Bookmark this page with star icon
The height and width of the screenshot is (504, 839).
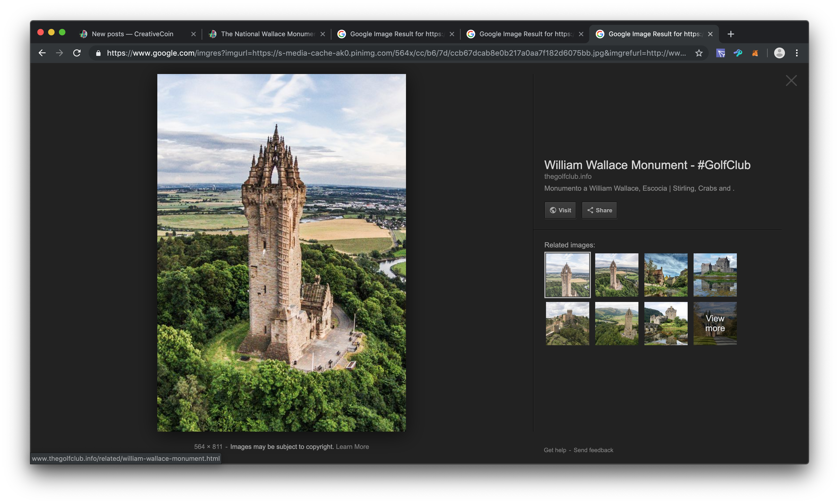[699, 53]
